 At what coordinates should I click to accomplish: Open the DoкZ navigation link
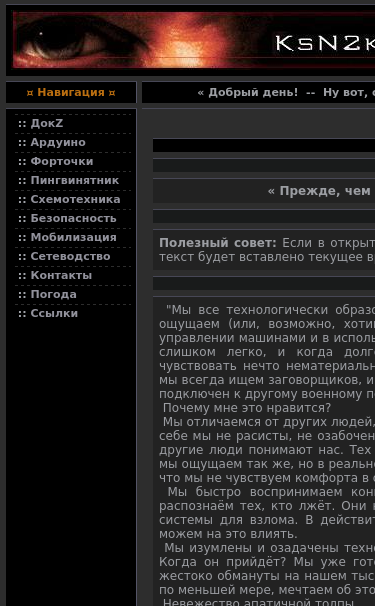pyautogui.click(x=47, y=123)
